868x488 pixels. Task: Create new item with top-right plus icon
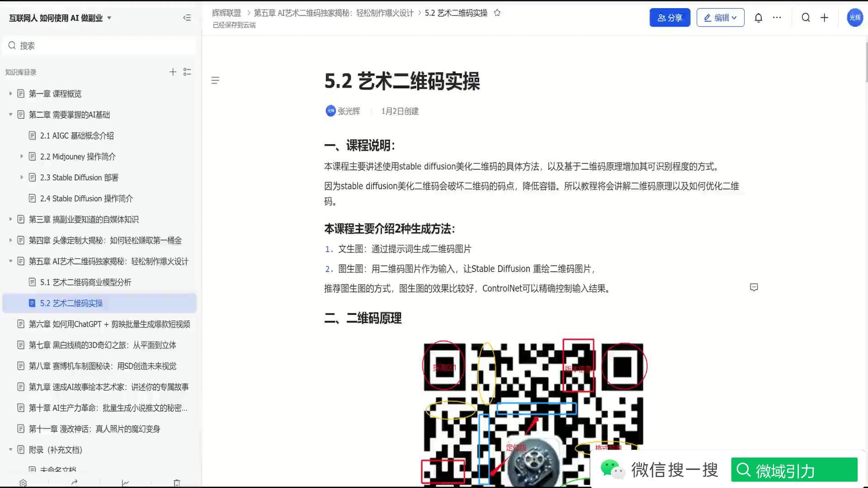click(x=824, y=18)
